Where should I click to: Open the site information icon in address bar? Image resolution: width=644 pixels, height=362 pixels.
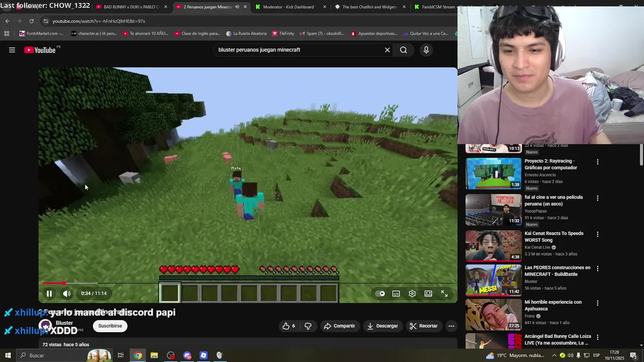(x=46, y=21)
